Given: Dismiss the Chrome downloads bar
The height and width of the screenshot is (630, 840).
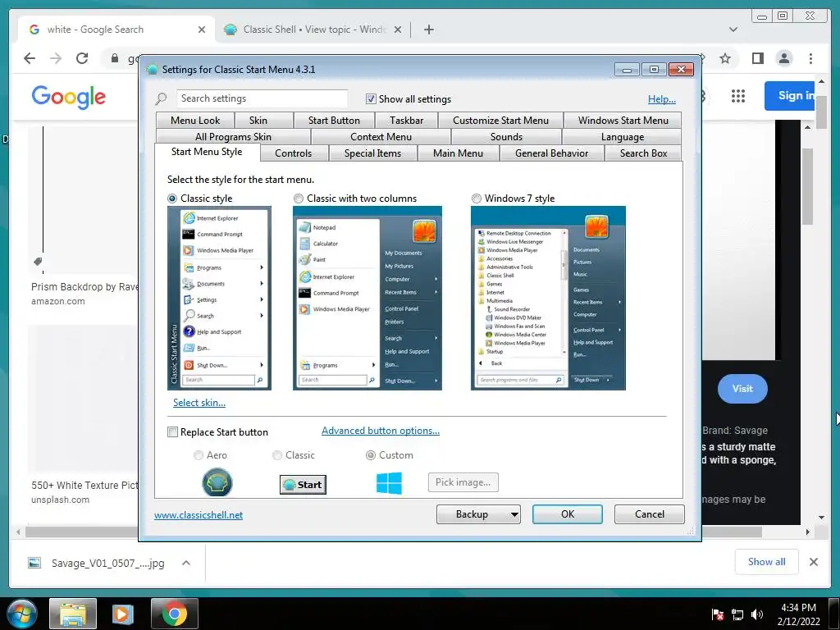Looking at the screenshot, I should tap(813, 562).
